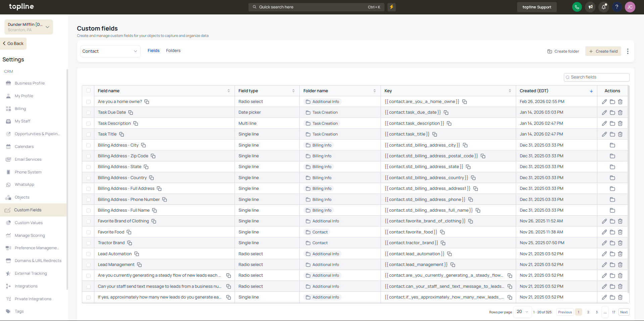Check the Are you a home owne? row
Screen dimensions: 644x321
88,102
